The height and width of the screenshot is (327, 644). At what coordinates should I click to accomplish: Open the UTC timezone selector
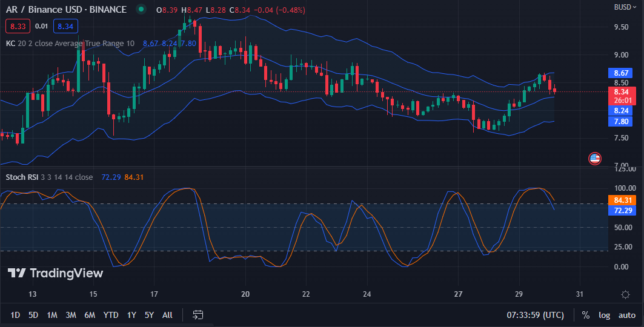(x=535, y=315)
